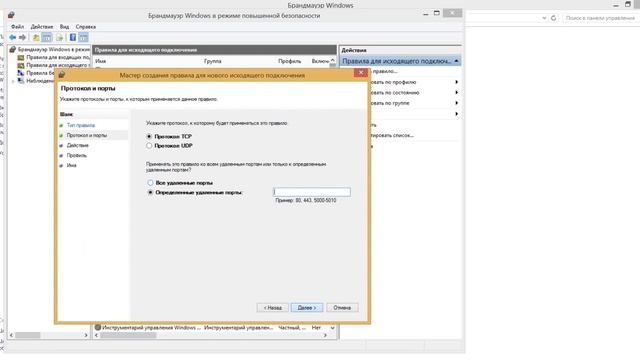The height and width of the screenshot is (360, 640).
Task: Select the Все удаленные порты option
Action: tap(150, 183)
